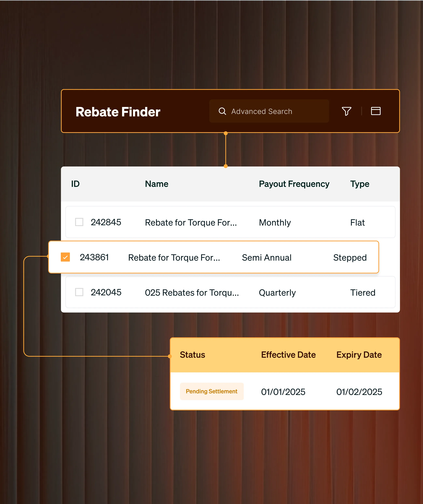Sort by the Name column header
The width and height of the screenshot is (423, 504).
click(x=156, y=184)
